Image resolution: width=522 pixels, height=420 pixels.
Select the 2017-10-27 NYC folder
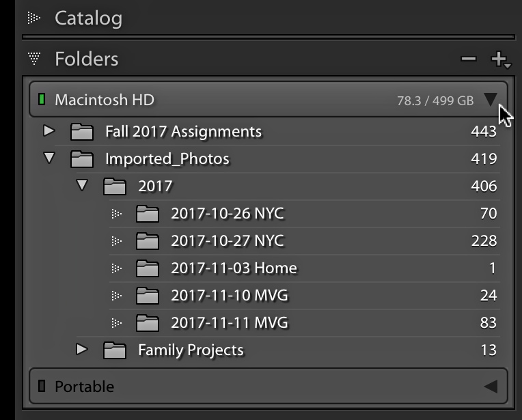point(304,241)
